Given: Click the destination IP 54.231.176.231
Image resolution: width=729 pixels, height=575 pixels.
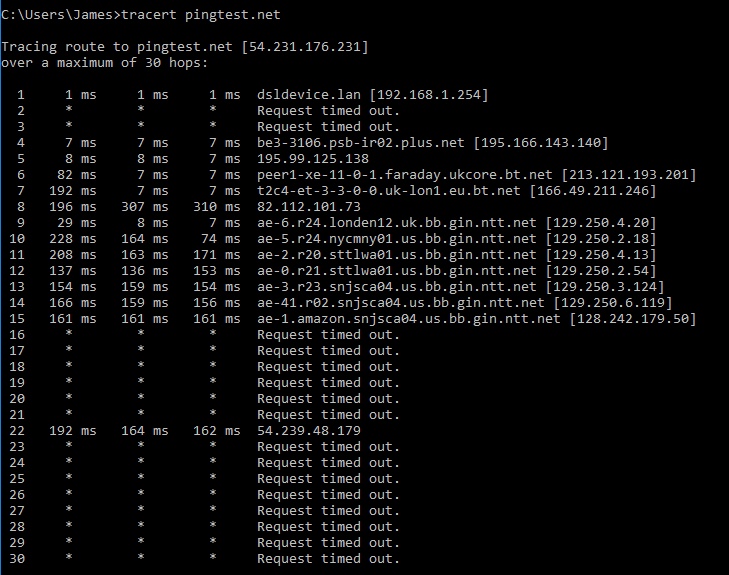Looking at the screenshot, I should coord(305,47).
